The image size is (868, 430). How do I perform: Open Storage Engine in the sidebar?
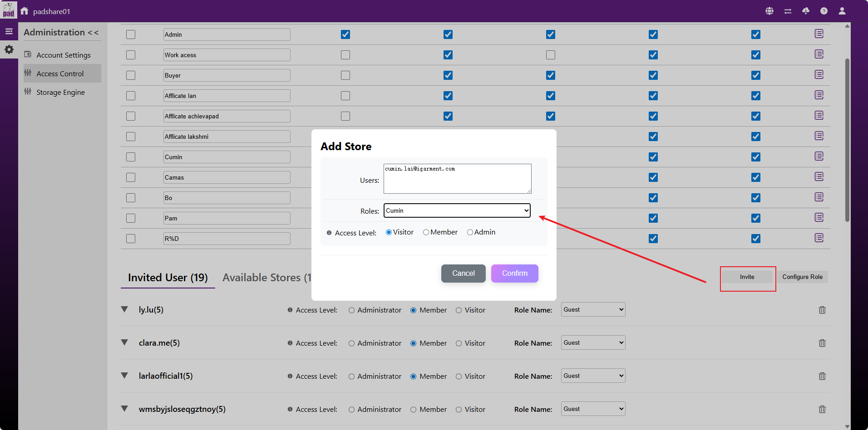(x=60, y=93)
